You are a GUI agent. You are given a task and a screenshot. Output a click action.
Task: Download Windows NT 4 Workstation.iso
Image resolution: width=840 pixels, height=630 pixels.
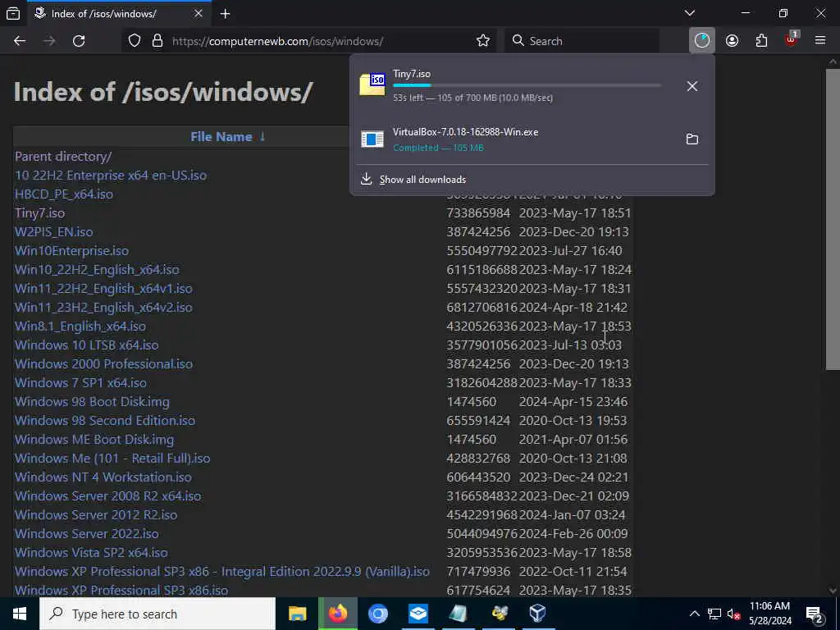click(x=103, y=477)
